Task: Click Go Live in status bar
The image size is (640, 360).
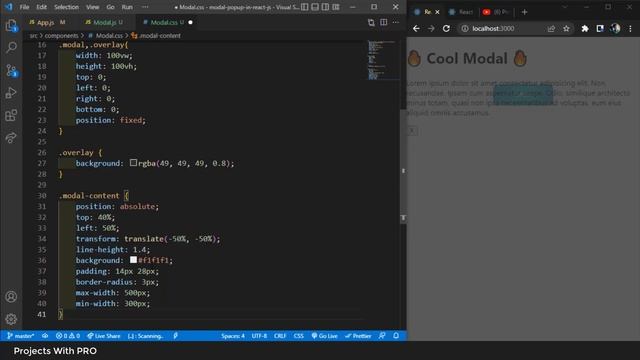Action: pos(324,336)
